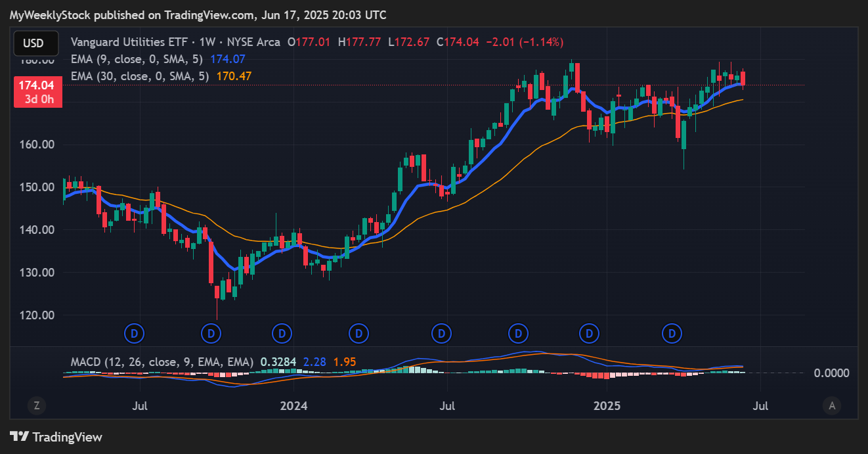Click the close price C174.04 in header
868x454 pixels.
458,42
